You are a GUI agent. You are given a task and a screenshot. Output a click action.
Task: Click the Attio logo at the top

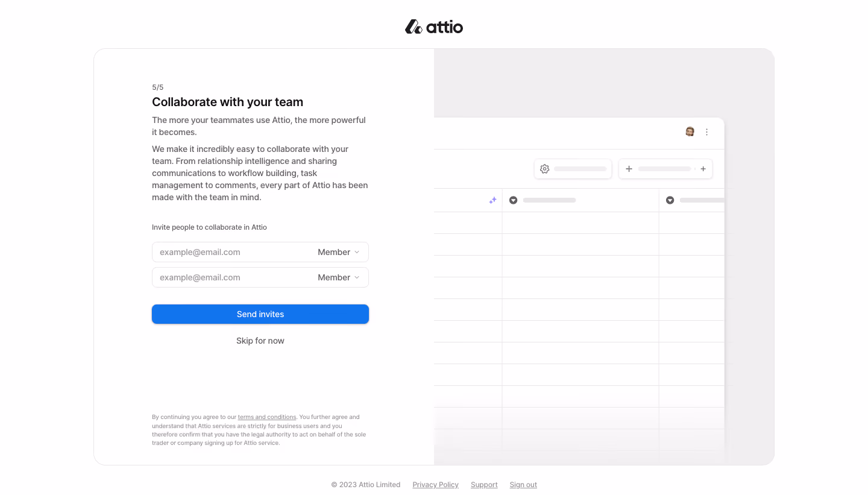[x=434, y=27]
